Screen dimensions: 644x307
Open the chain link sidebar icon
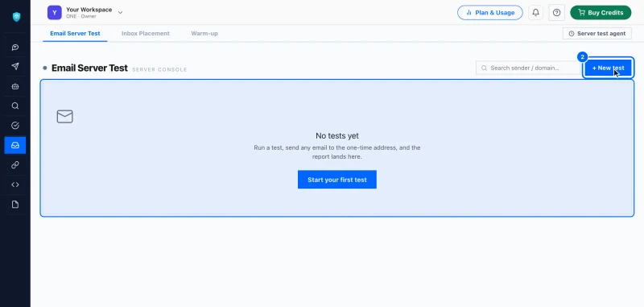[x=15, y=165]
